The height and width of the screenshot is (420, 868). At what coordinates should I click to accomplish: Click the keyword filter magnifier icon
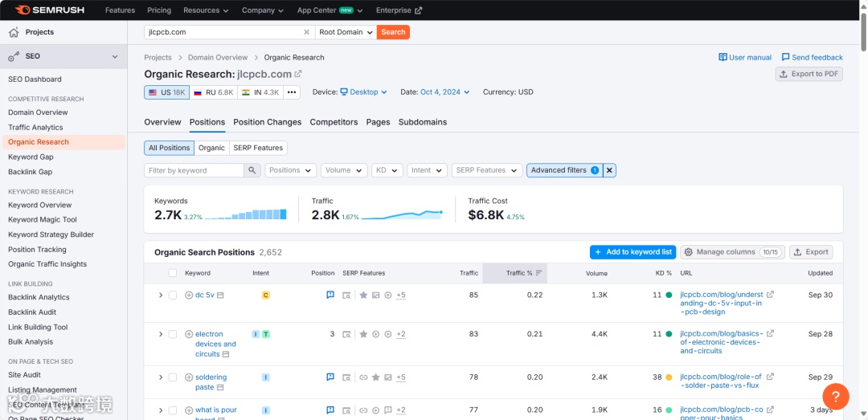[252, 170]
